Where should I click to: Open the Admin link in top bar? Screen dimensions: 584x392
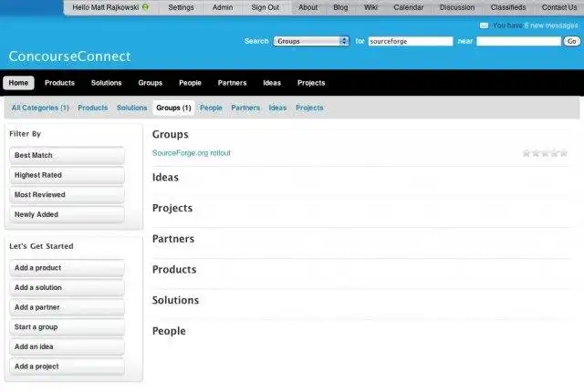(x=223, y=7)
